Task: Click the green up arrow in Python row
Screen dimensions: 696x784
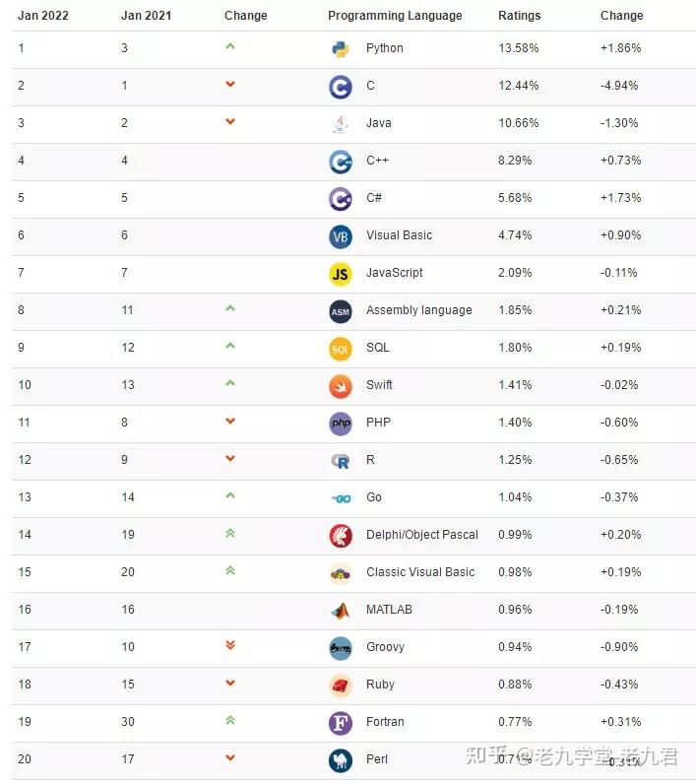Action: tap(230, 46)
